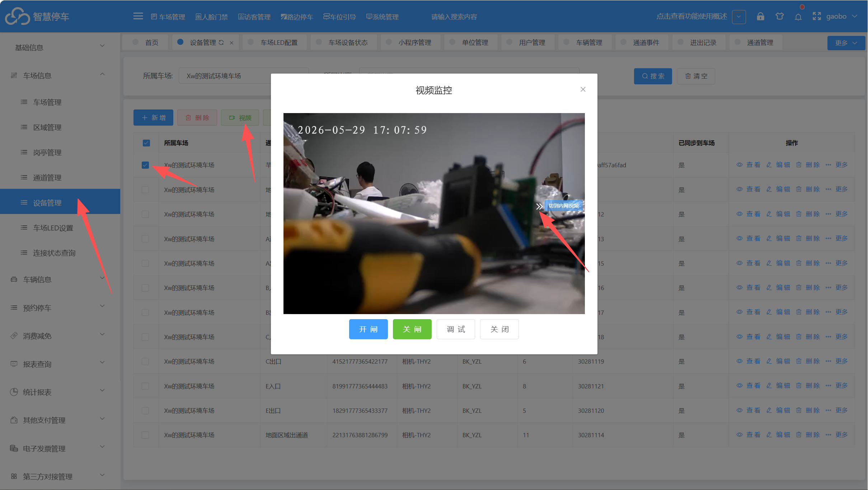This screenshot has height=490, width=868.
Task: Toggle the select-all header checkbox
Action: pyautogui.click(x=146, y=143)
